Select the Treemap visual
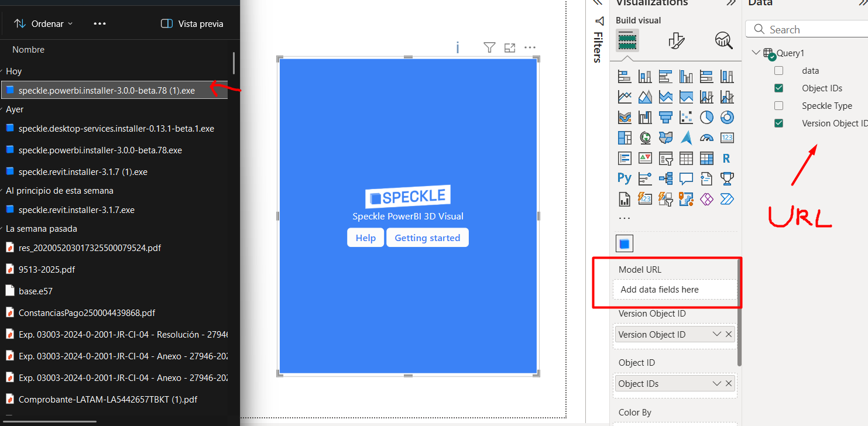The height and width of the screenshot is (426, 868). (625, 138)
